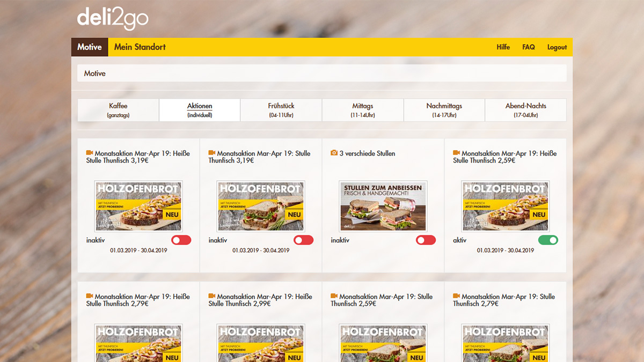The image size is (644, 362).
Task: Click the video icon on Heiße Stulle 2,99€ card
Action: click(211, 296)
